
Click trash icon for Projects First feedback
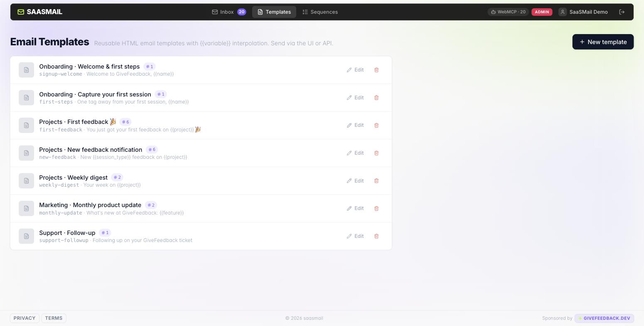coord(376,125)
